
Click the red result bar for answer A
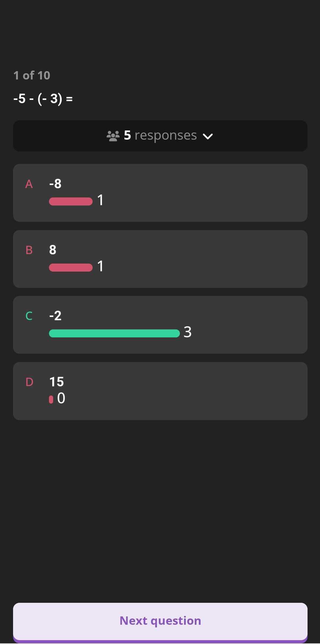coord(71,201)
